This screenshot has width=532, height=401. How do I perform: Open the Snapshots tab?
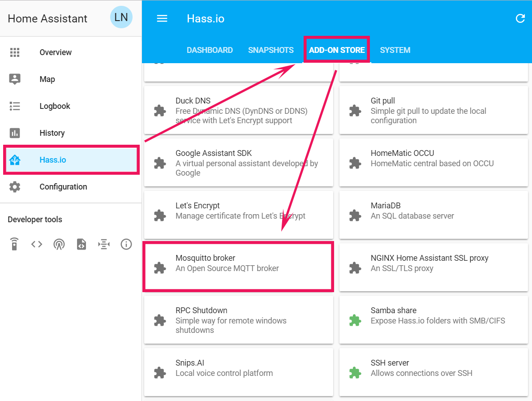[x=271, y=50]
